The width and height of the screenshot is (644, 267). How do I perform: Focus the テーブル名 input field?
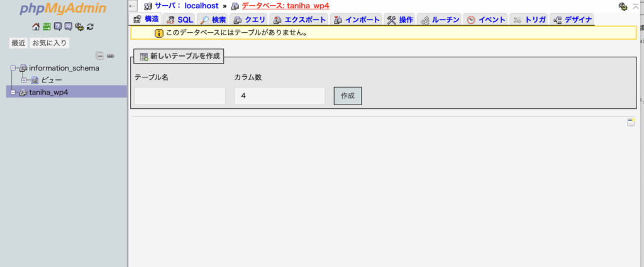[x=180, y=96]
